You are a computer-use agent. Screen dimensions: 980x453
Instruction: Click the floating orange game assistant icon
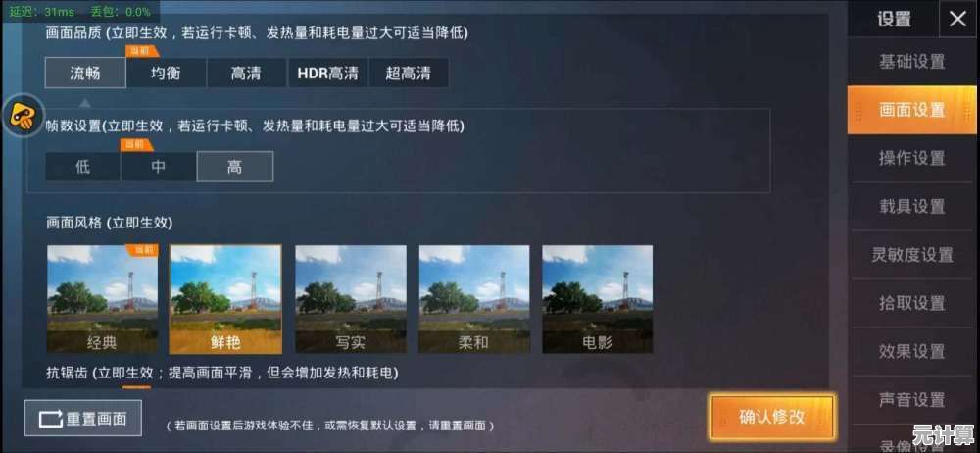(x=23, y=116)
